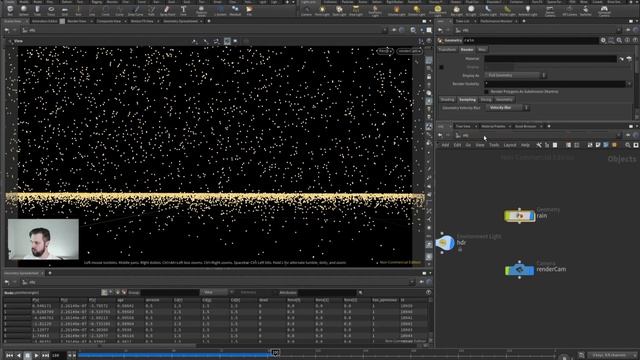Click spreadsheet attribute filter search icon
The height and width of the screenshot is (360, 640).
tap(360, 293)
